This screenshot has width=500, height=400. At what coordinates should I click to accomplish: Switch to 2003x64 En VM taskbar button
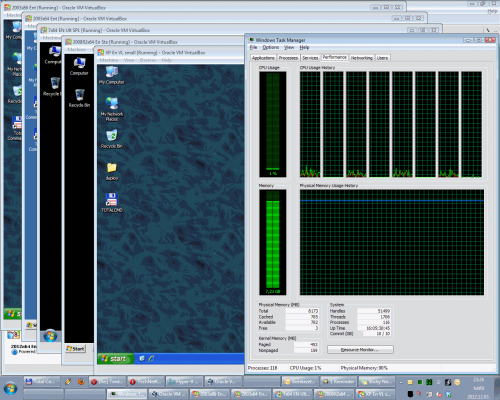tap(251, 394)
